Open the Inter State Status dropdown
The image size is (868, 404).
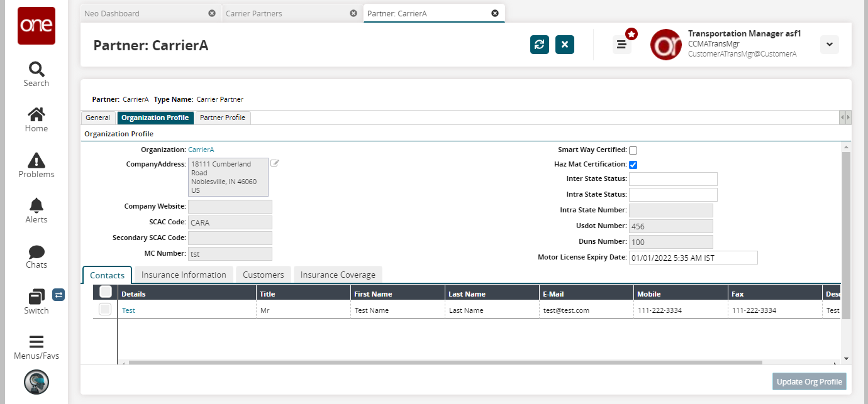coord(673,179)
